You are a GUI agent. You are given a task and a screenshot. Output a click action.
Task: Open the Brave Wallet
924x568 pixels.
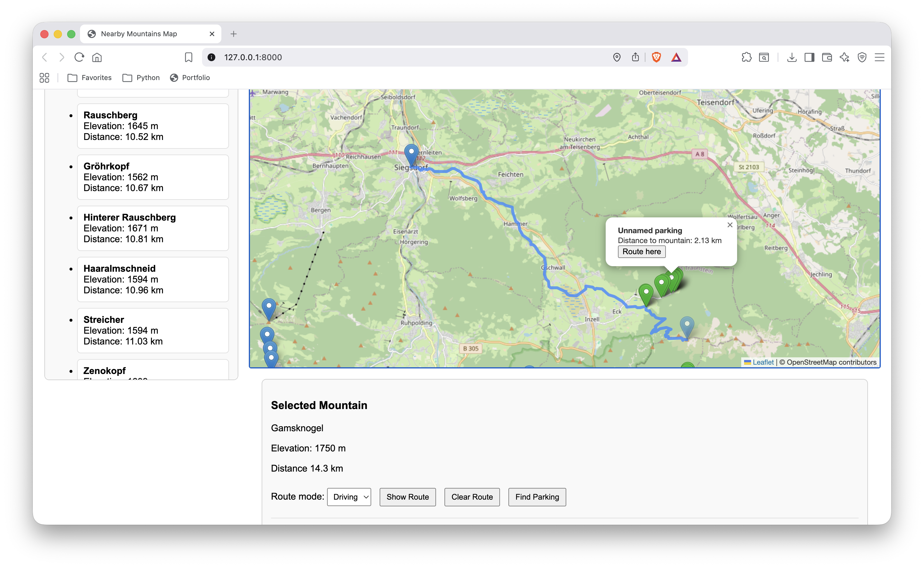tap(827, 57)
